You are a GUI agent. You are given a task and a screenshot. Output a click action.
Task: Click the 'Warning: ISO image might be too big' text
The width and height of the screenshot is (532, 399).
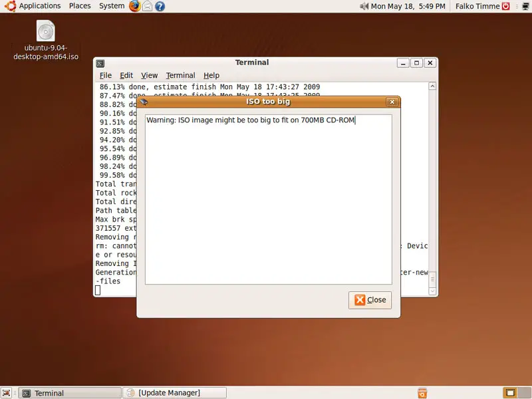pyautogui.click(x=251, y=120)
